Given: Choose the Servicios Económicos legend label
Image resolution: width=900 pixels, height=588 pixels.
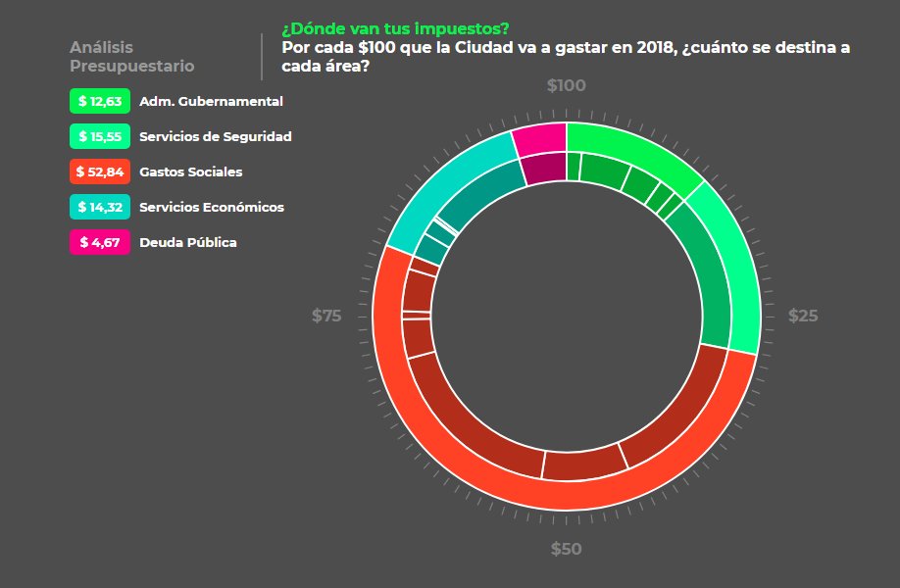Looking at the screenshot, I should [211, 207].
